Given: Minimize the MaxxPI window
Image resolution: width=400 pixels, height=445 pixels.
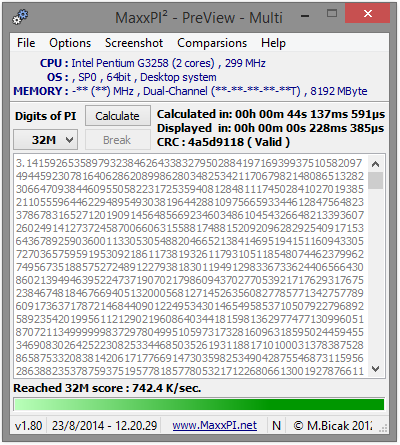Looking at the screenshot, I should pyautogui.click(x=305, y=15).
